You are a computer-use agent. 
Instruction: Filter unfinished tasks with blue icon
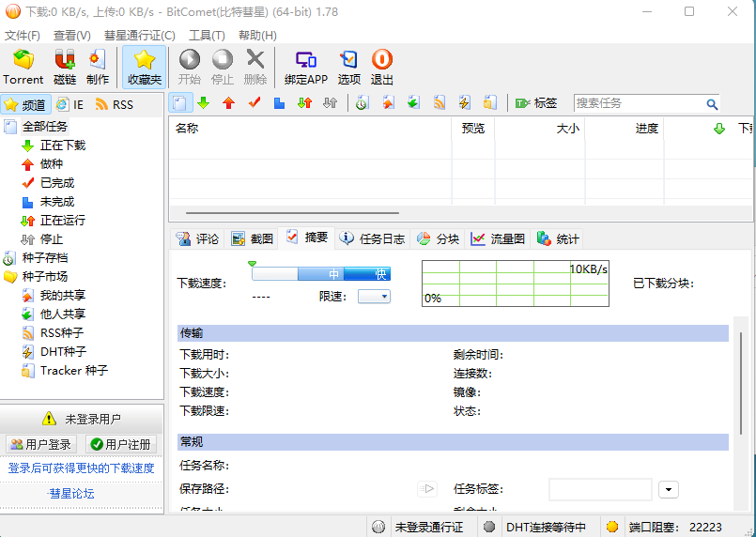[279, 102]
